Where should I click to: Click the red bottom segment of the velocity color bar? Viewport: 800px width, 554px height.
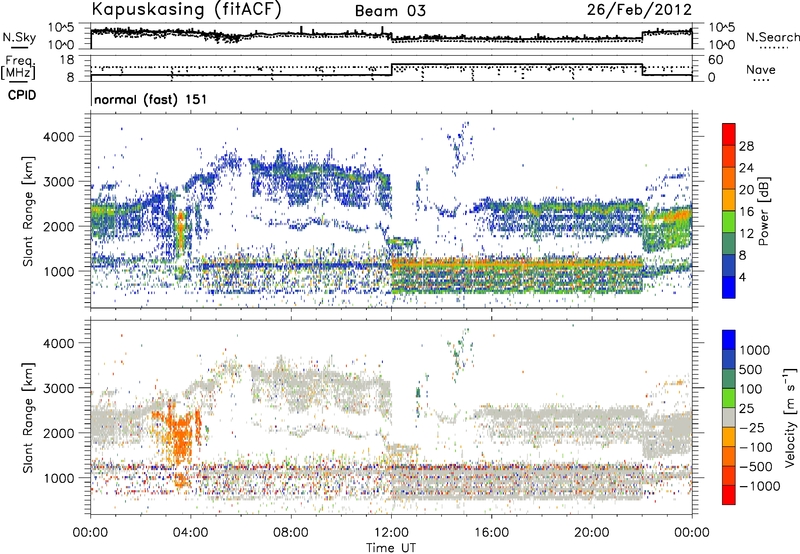click(729, 495)
